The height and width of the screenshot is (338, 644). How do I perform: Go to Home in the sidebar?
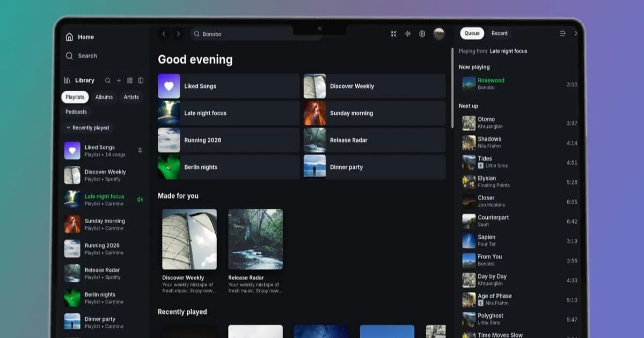click(79, 37)
